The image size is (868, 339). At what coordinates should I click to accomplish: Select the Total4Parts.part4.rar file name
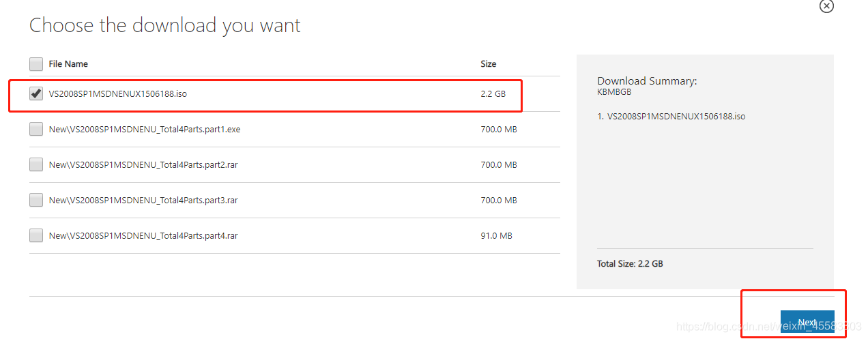[143, 236]
